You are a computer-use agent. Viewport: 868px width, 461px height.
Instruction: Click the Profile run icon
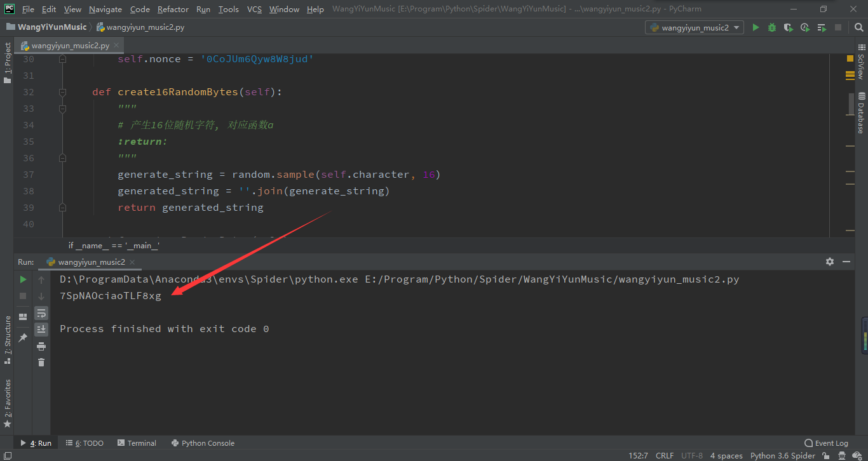[x=805, y=27]
